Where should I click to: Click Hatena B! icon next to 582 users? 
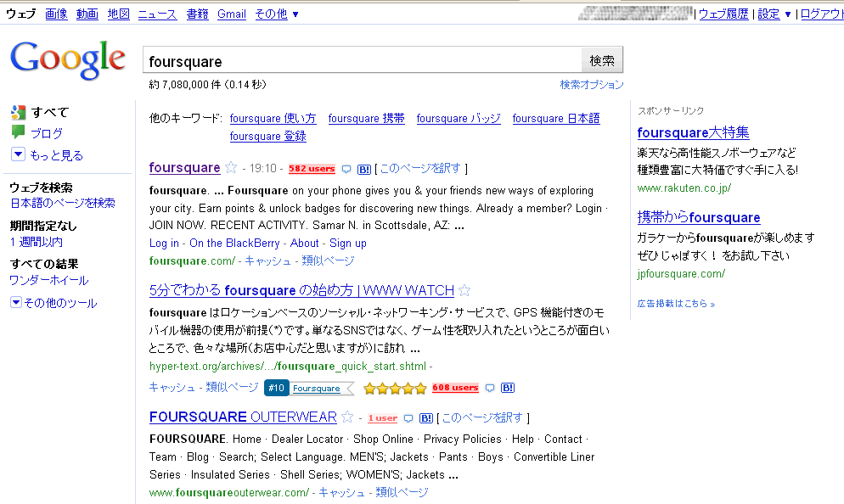pyautogui.click(x=364, y=170)
